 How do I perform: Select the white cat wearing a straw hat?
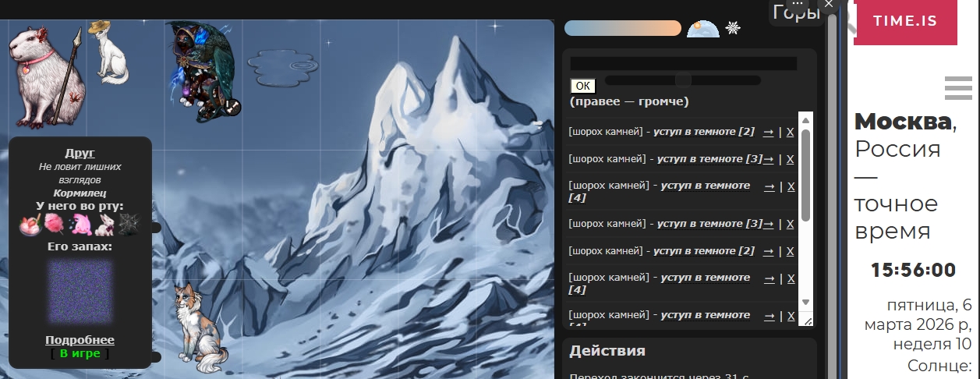click(x=111, y=52)
